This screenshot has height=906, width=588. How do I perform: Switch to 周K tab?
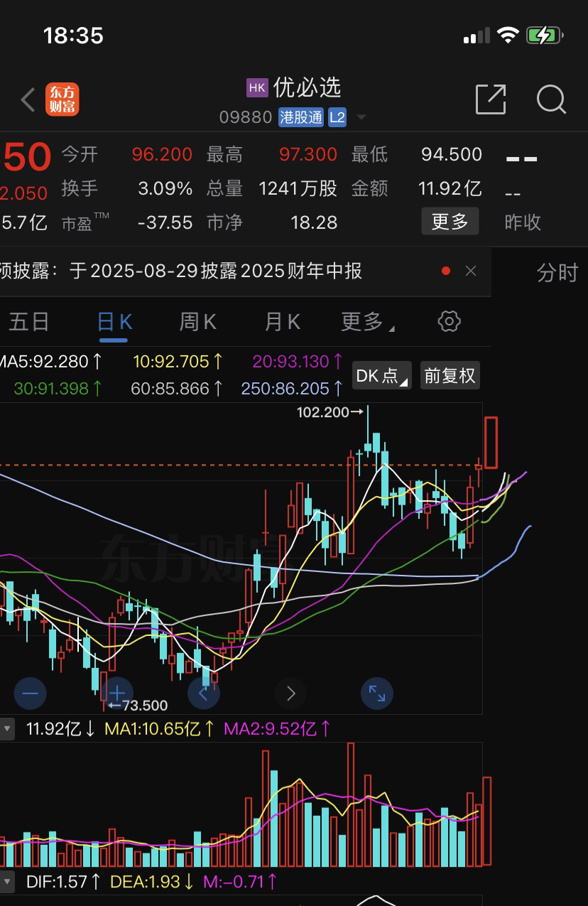click(197, 322)
